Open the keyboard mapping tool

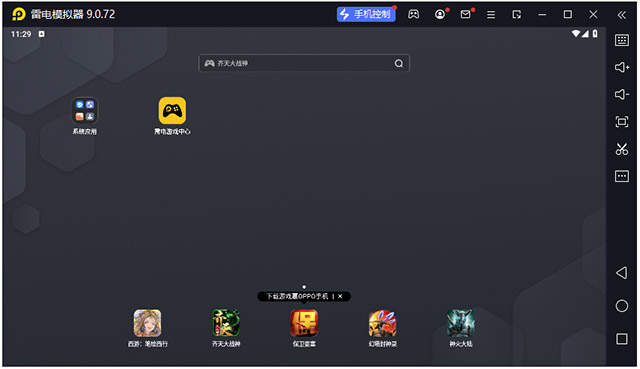622,40
